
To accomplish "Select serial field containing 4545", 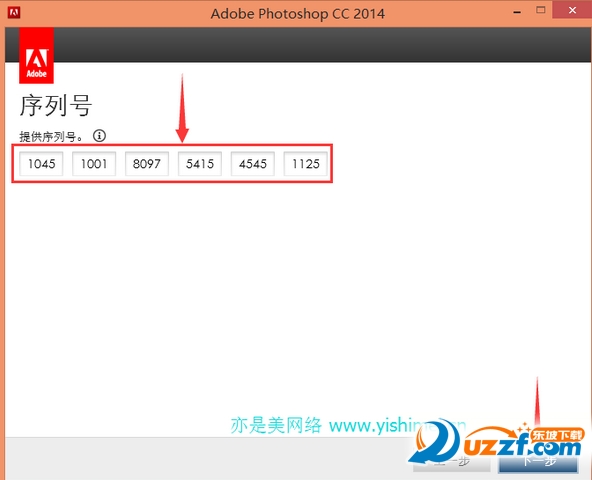I will tap(253, 164).
